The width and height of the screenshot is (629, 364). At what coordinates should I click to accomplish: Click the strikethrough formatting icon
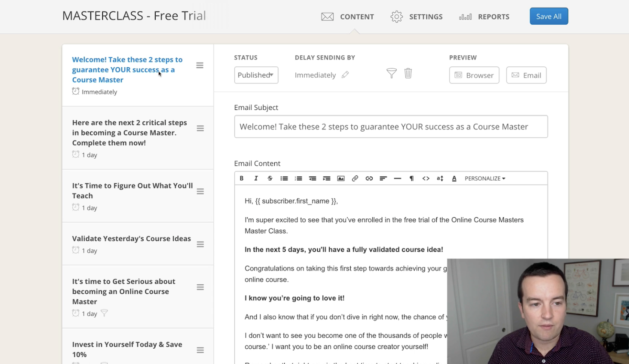click(x=270, y=178)
